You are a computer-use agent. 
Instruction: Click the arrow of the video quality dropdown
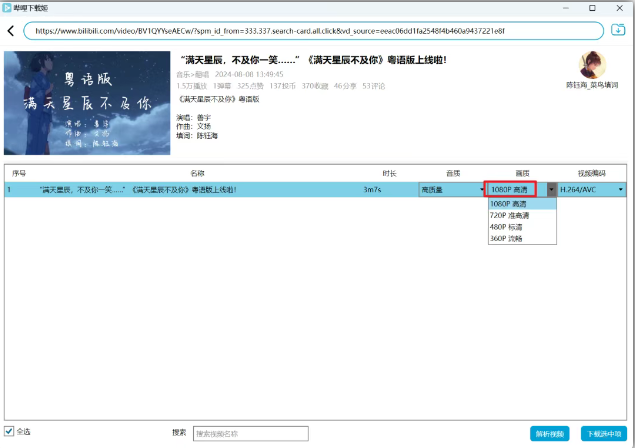[551, 190]
